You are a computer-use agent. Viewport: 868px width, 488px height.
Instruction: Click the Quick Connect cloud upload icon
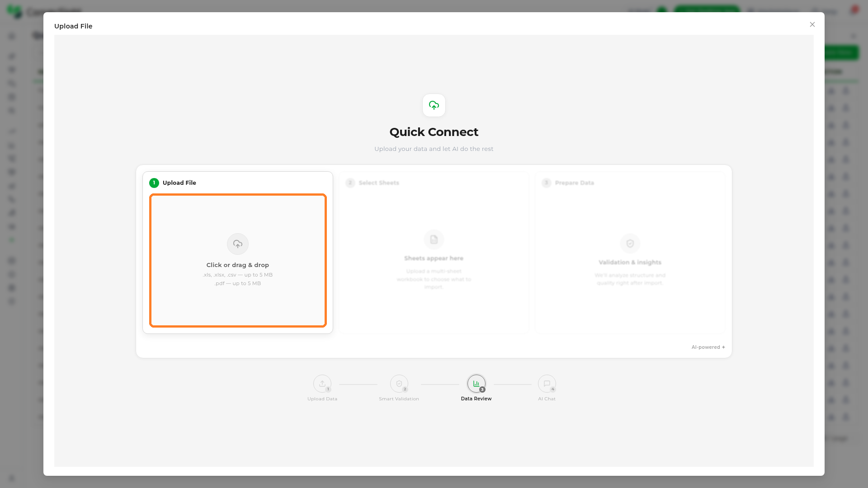(434, 105)
